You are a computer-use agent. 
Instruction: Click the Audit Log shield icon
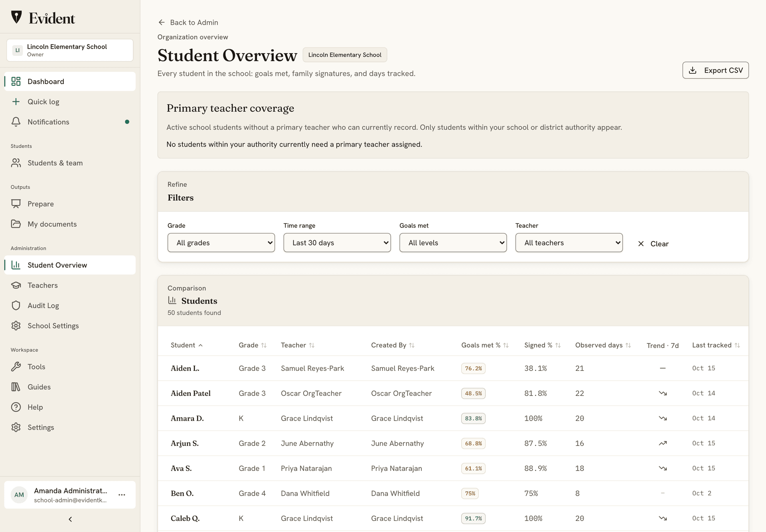click(x=16, y=305)
